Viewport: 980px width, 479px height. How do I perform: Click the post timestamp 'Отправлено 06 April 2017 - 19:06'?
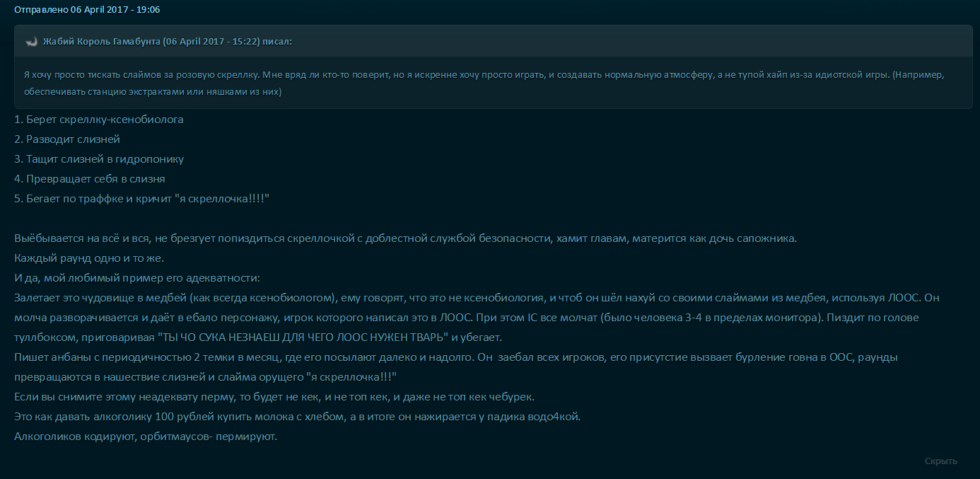(87, 10)
